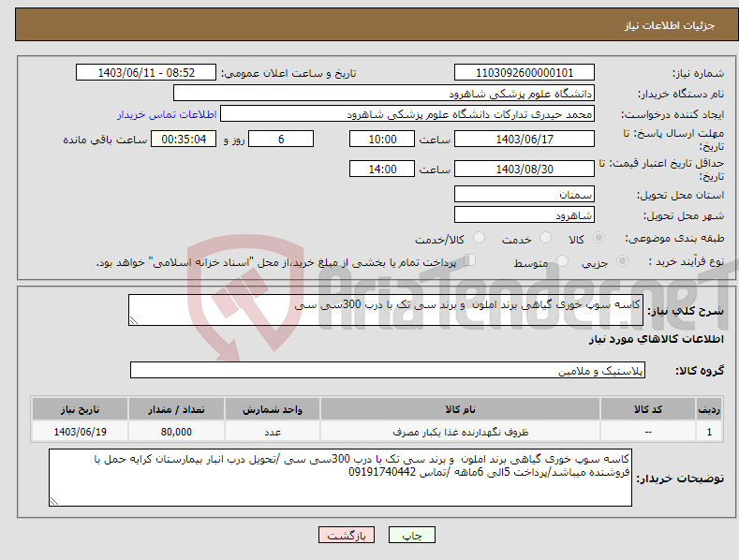Screen dimensions: 739x560
Task: Click the need date cell 1403/06/19
Action: pos(81,432)
